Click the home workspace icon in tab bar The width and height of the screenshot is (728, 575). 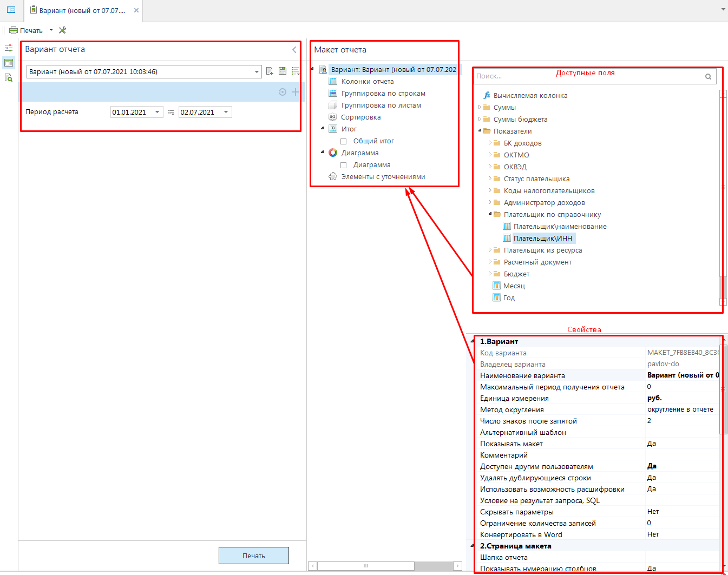click(11, 10)
